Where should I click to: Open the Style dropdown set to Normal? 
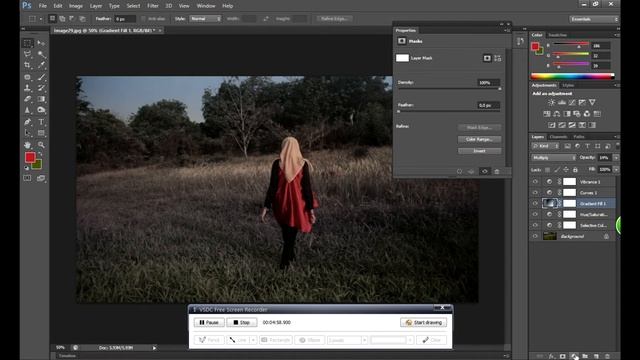click(205, 19)
